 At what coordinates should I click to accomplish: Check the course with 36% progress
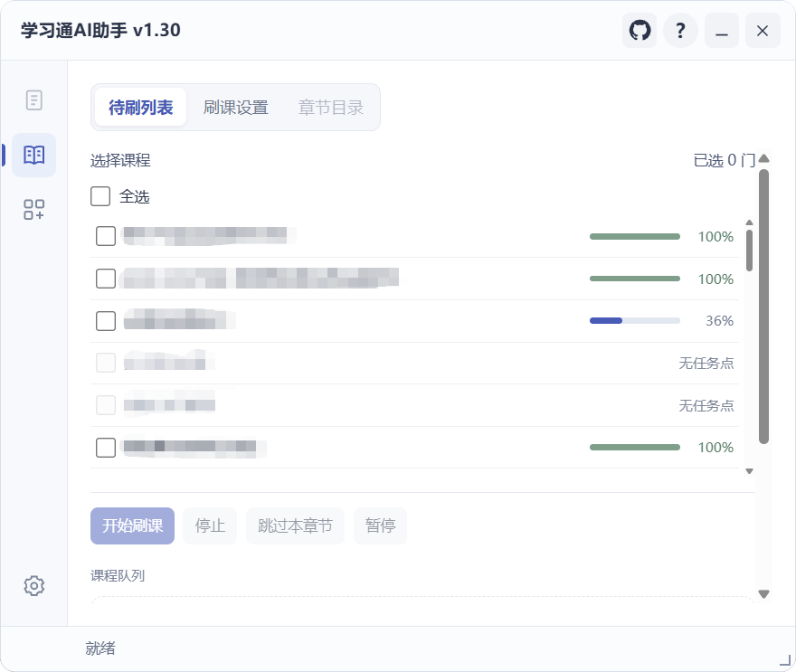[x=106, y=321]
